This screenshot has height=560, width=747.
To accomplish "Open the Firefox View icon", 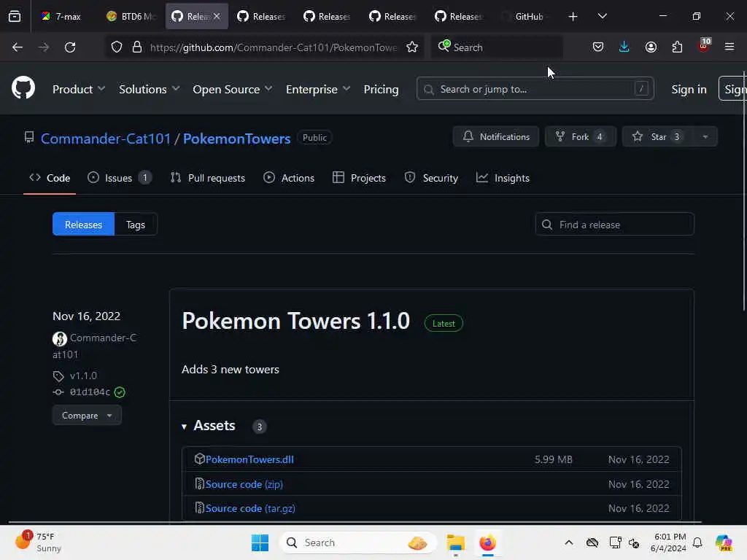I will 15,16.
